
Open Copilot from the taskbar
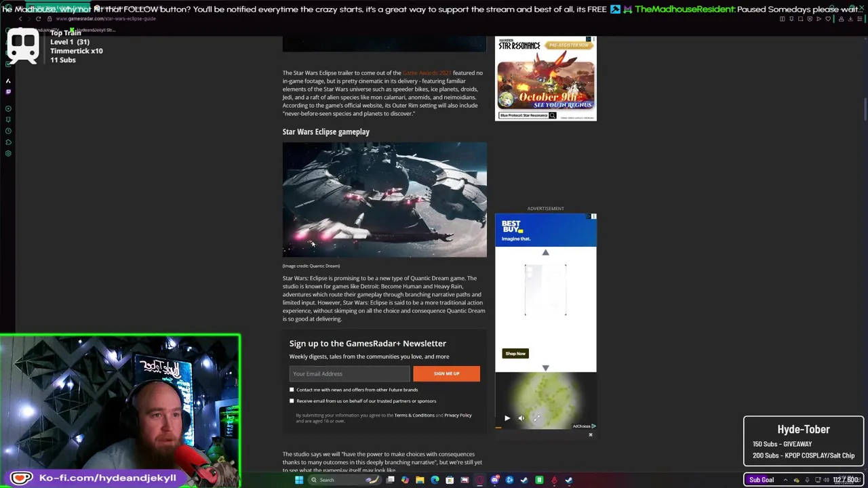tap(405, 480)
